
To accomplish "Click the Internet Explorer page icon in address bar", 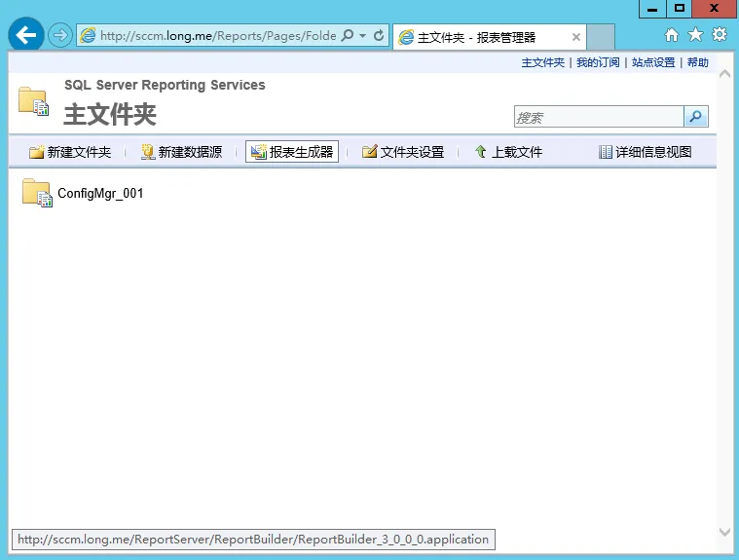I will [88, 35].
